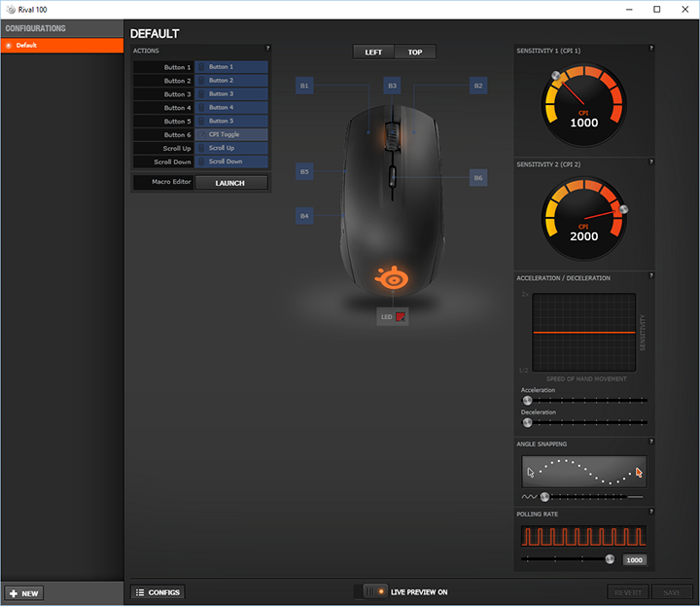Click the Acceleration slider handle
Image resolution: width=700 pixels, height=606 pixels.
click(528, 400)
